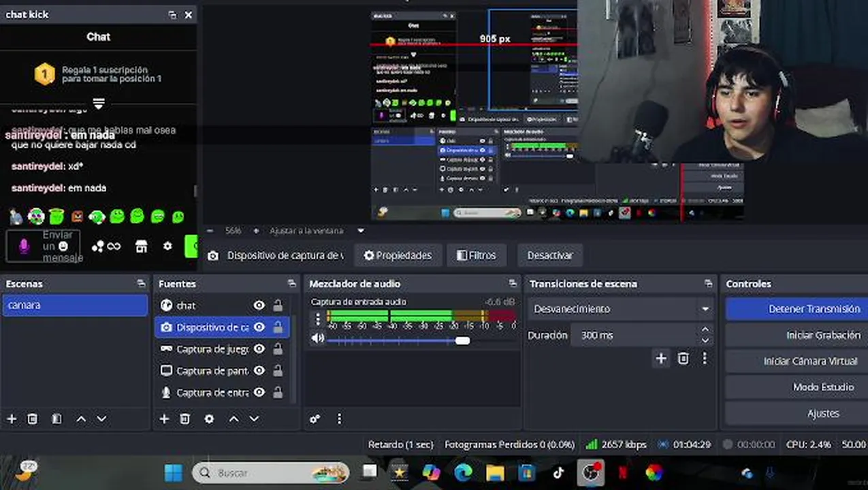This screenshot has width=868, height=490.
Task: Add a new scene
Action: click(x=12, y=419)
